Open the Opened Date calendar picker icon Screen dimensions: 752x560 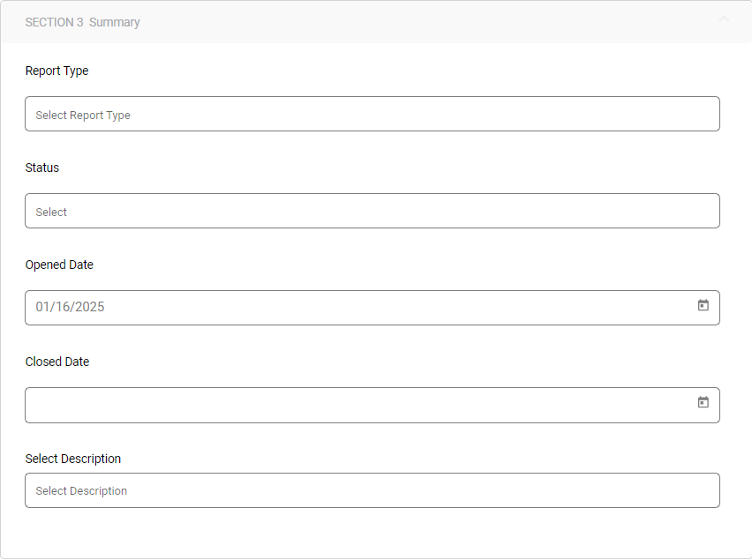703,305
